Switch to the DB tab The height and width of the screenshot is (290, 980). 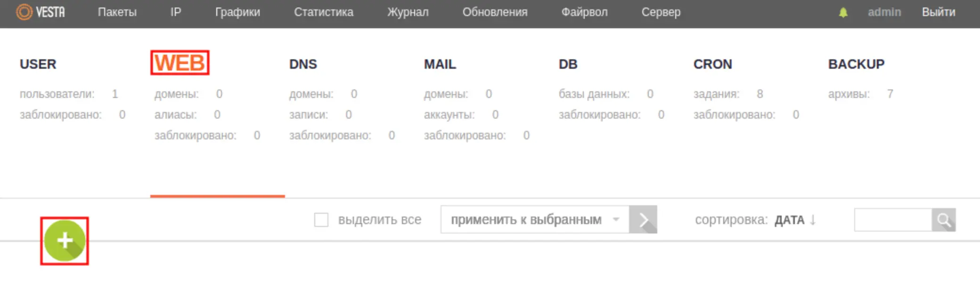coord(568,64)
